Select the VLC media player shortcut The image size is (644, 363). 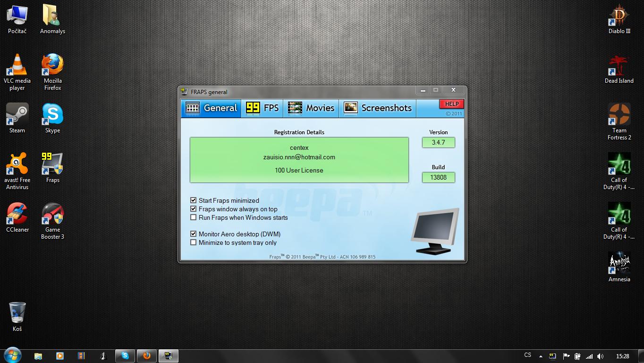pyautogui.click(x=17, y=72)
